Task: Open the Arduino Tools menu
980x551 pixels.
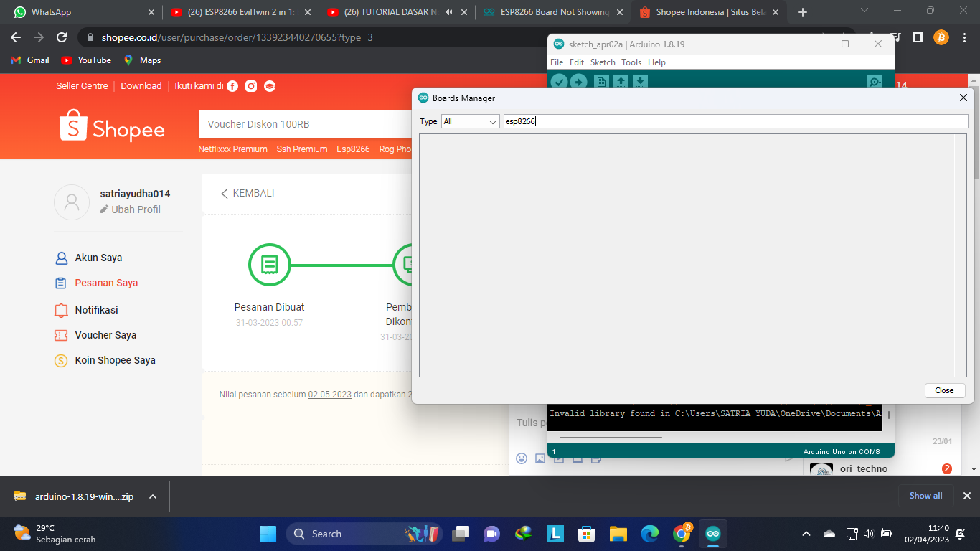Action: click(631, 62)
